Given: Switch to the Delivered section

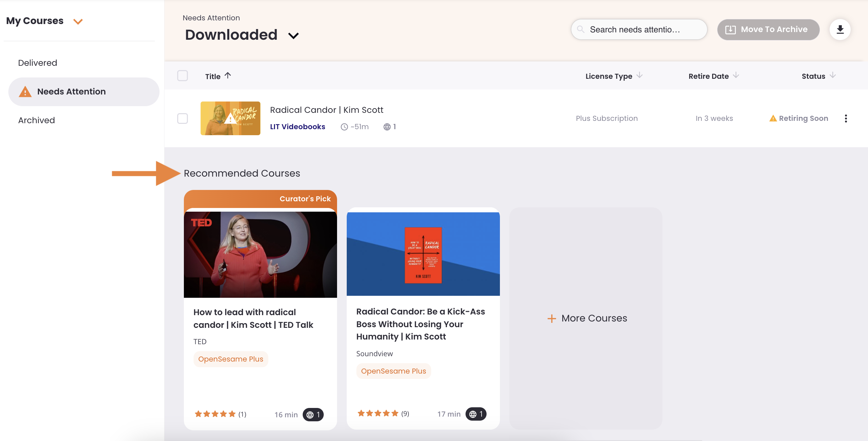Looking at the screenshot, I should coord(37,62).
